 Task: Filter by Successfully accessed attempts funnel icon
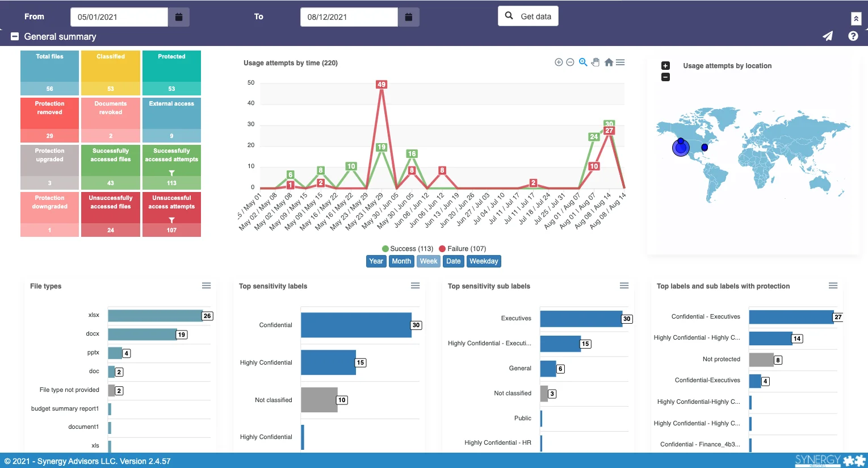[171, 173]
